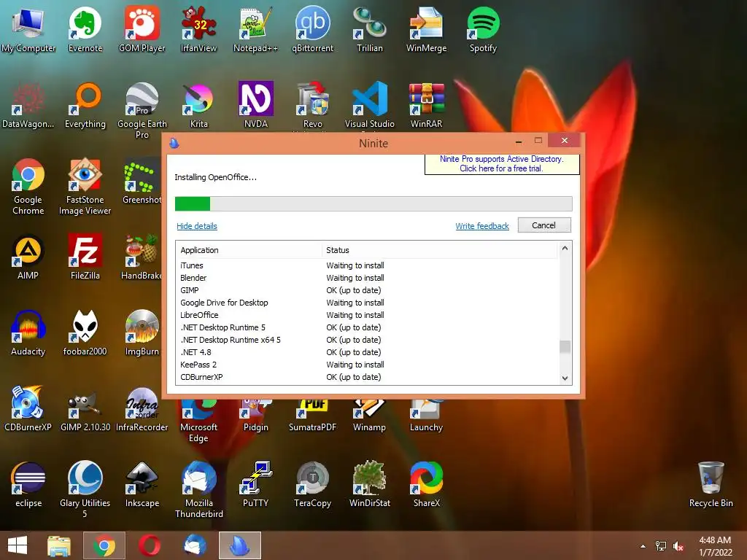Click the NVDA desktop icon

(x=256, y=105)
